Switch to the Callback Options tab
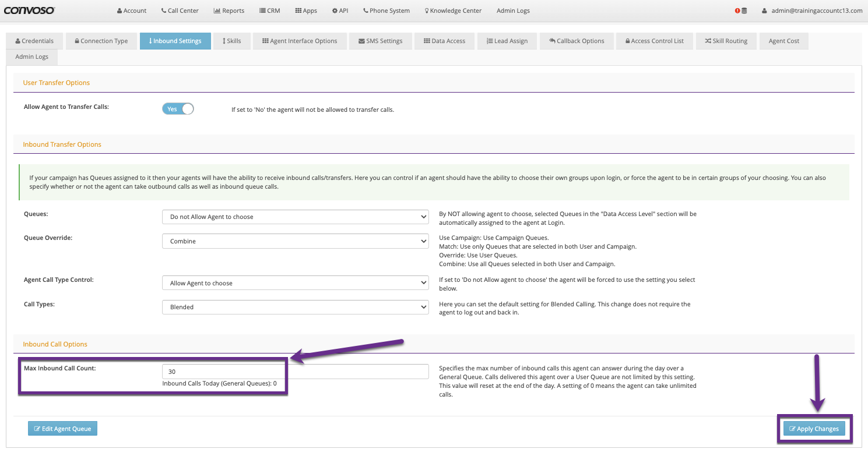Image resolution: width=868 pixels, height=456 pixels. [x=577, y=41]
